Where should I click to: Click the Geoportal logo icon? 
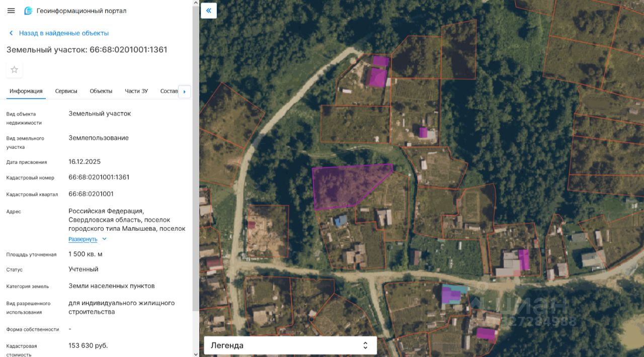click(28, 11)
